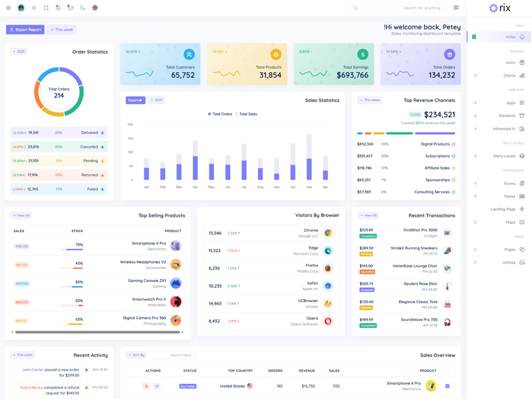Select Landing Page in the sidebar
The image size is (532, 399).
pyautogui.click(x=503, y=209)
